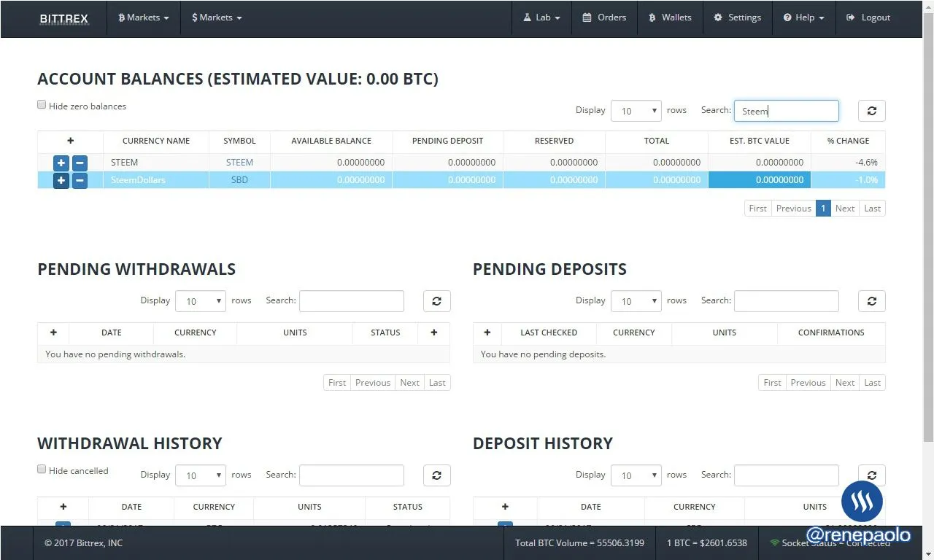This screenshot has height=560, width=934.
Task: Go to the Orders page
Action: click(x=604, y=17)
